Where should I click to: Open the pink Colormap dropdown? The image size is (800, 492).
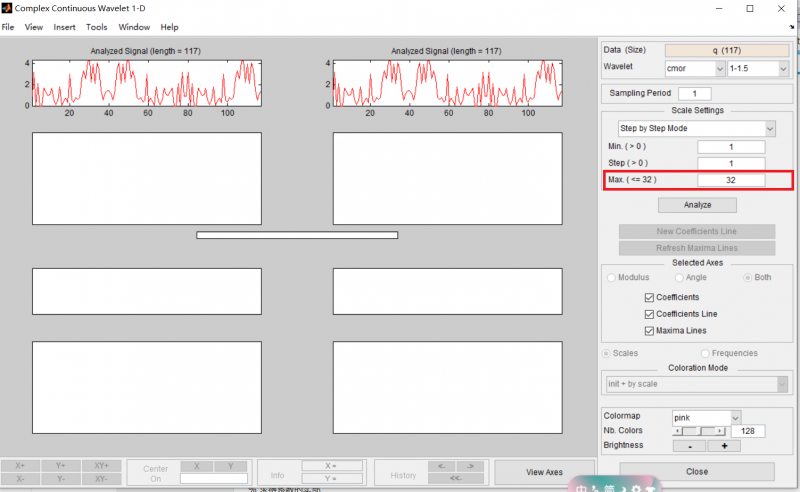coord(703,416)
